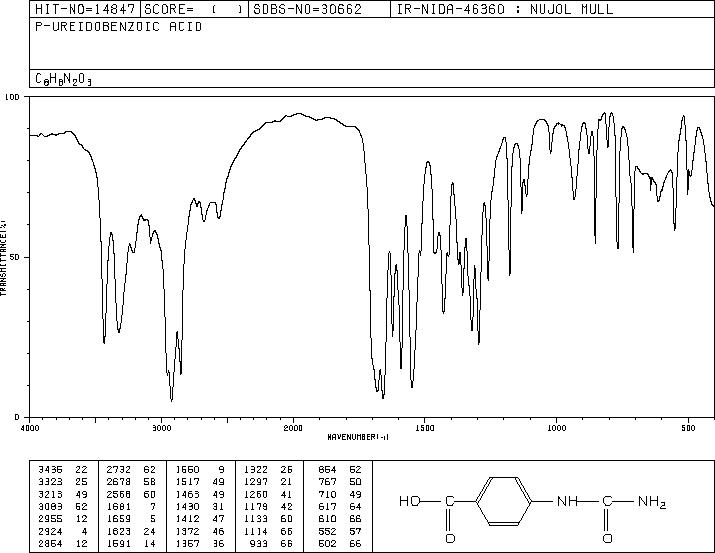Screen dimensions: 715x553
Task: Click the compound name P-UREIDOBENZOIC ACID
Action: 119,27
